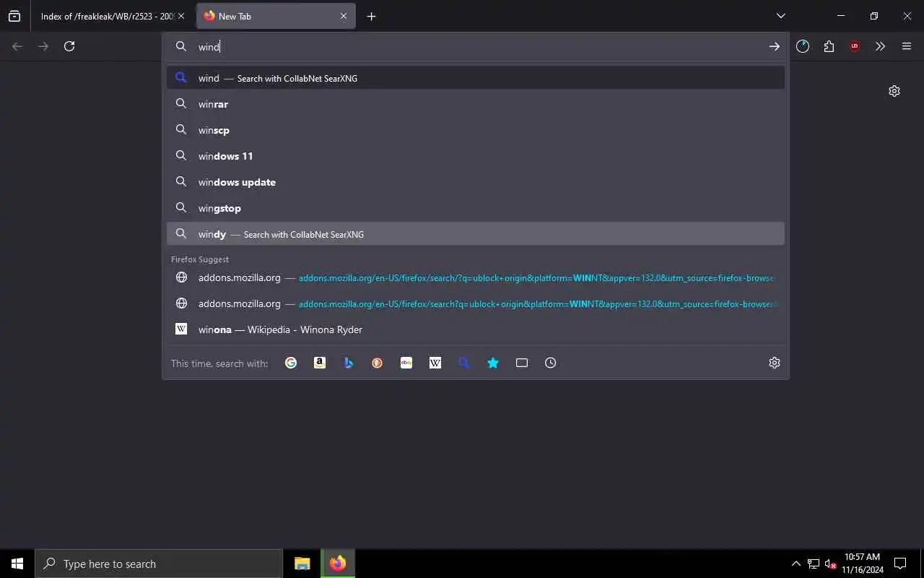924x578 pixels.
Task: Open the circular gauge toolbar icon left of Extensions
Action: (803, 46)
